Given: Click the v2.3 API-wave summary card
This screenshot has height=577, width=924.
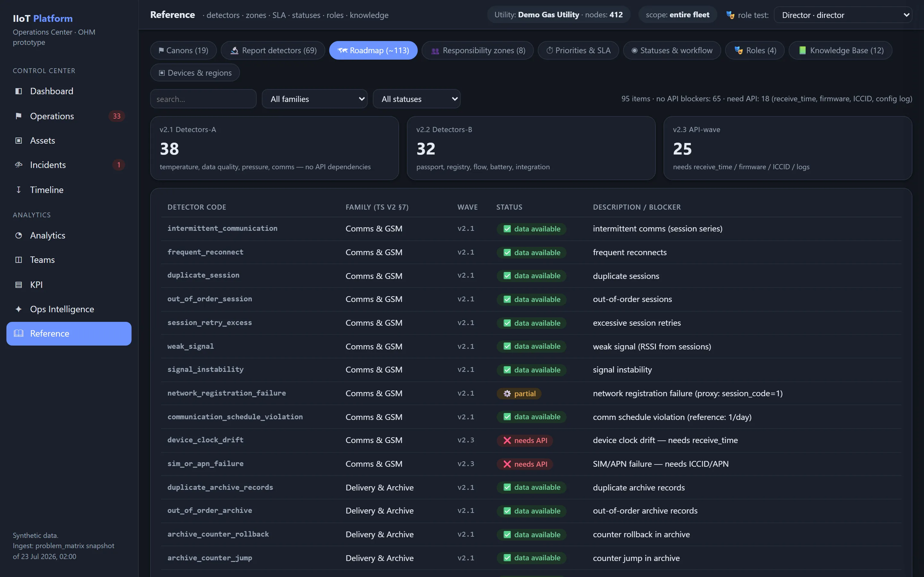Looking at the screenshot, I should 788,148.
